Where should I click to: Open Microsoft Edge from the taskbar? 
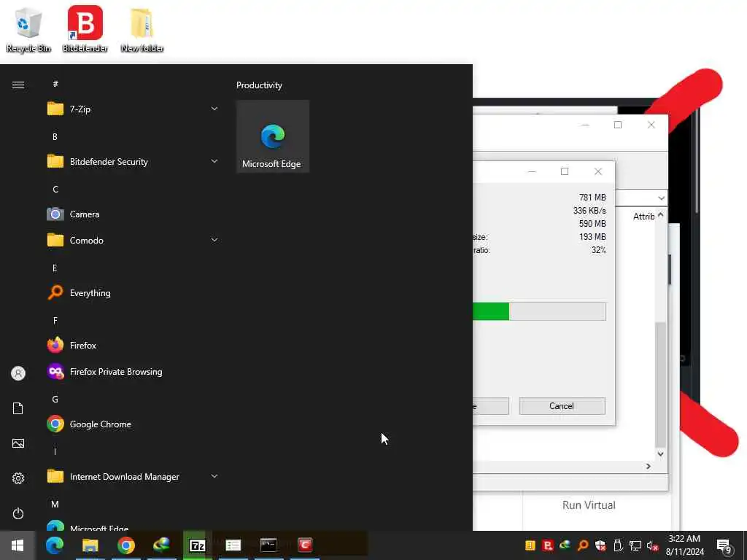pyautogui.click(x=54, y=545)
